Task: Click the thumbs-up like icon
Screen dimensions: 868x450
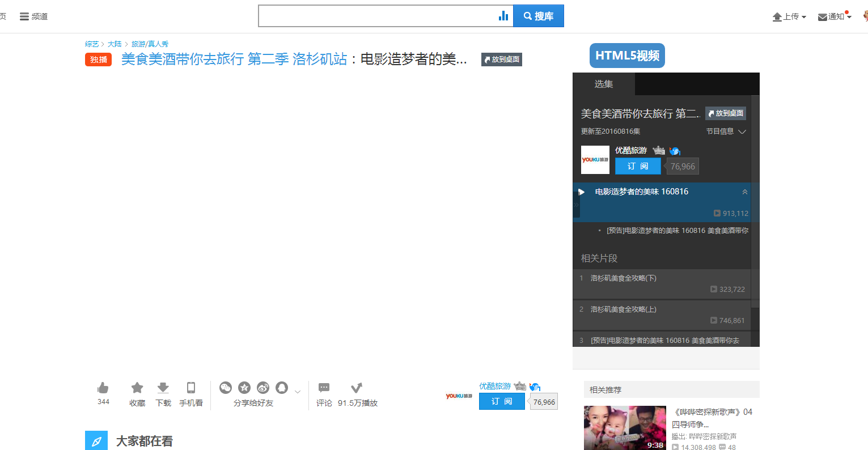Action: (x=103, y=388)
